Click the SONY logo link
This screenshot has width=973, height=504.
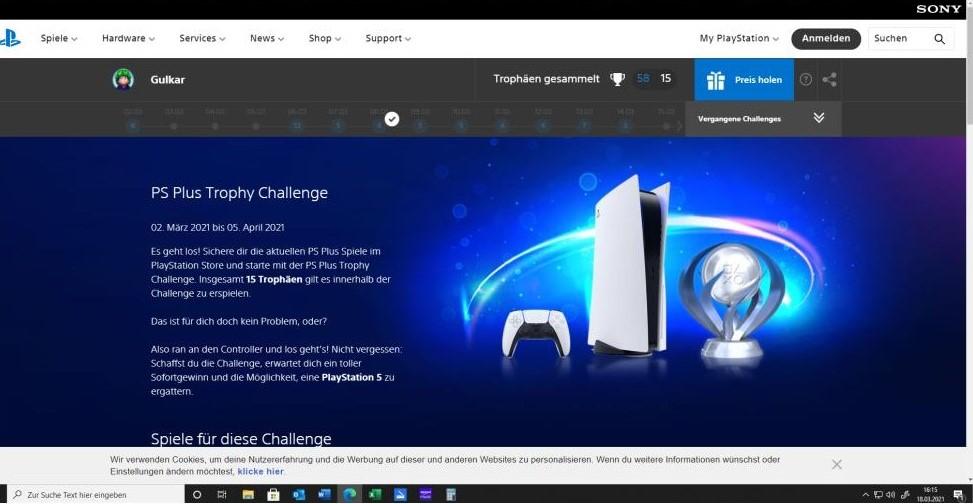click(x=938, y=9)
